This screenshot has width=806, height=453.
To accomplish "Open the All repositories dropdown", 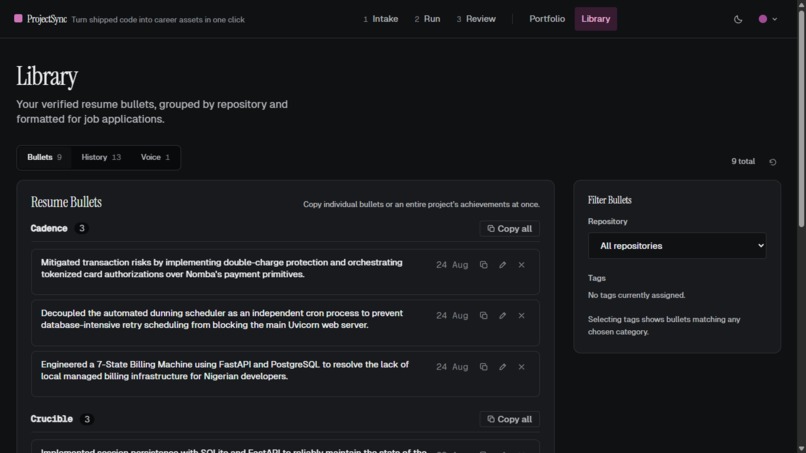I will (676, 246).
